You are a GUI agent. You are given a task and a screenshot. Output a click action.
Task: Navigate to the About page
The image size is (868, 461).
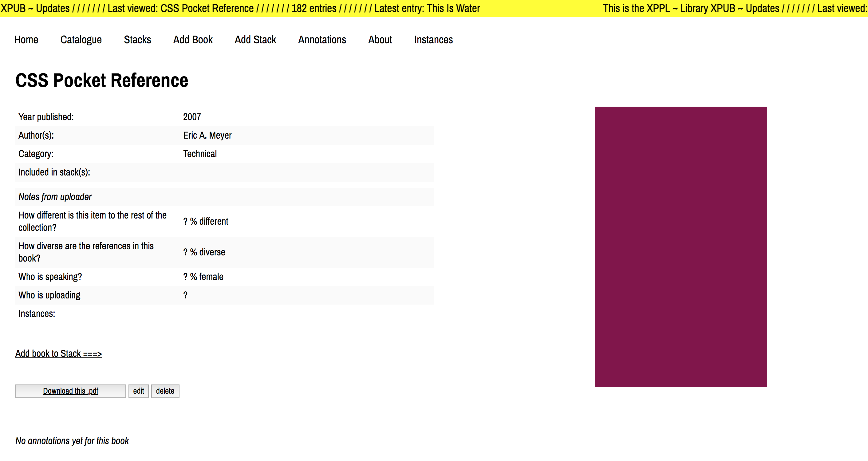coord(380,40)
